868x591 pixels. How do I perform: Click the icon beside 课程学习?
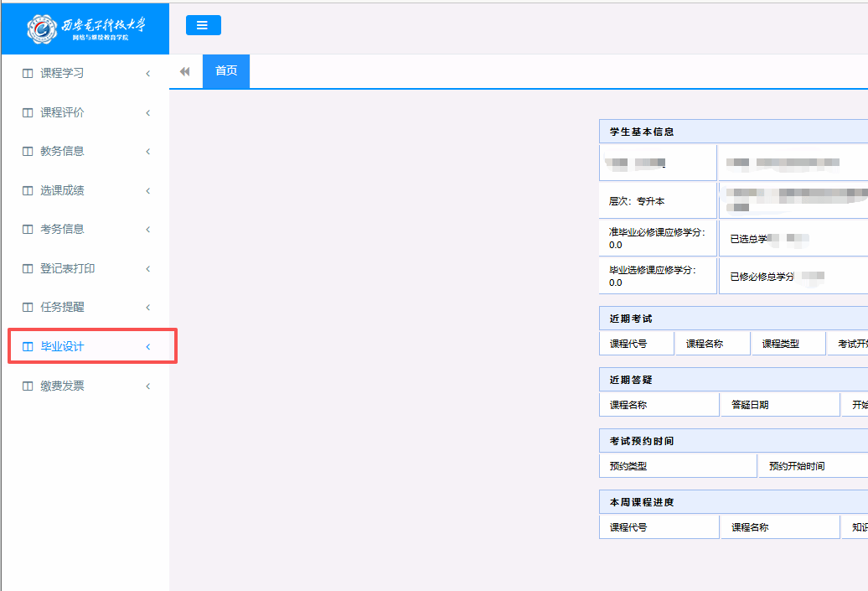pos(28,74)
